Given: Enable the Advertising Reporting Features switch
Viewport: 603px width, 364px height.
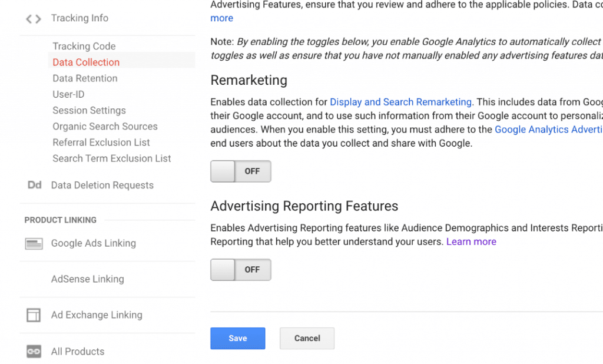Looking at the screenshot, I should click(x=241, y=270).
